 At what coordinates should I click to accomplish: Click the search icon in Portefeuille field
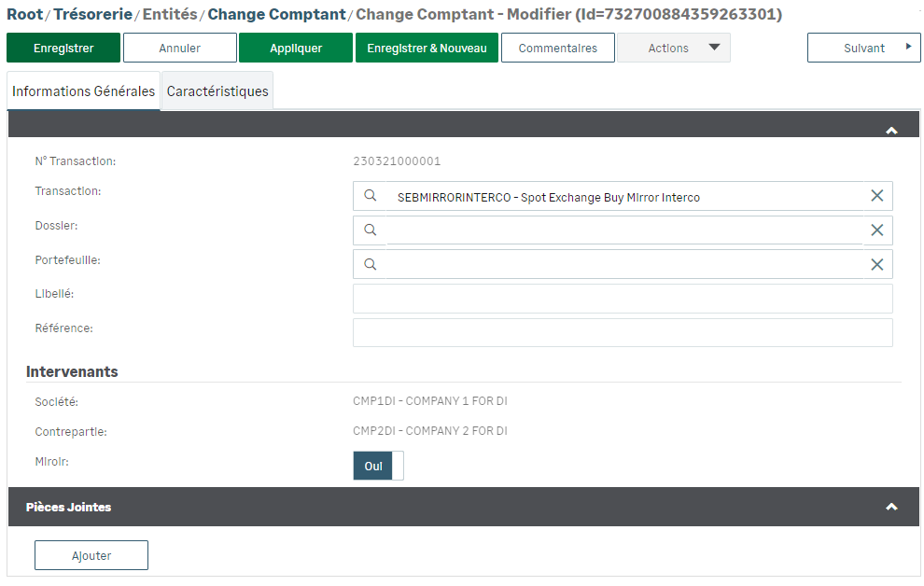pyautogui.click(x=370, y=264)
